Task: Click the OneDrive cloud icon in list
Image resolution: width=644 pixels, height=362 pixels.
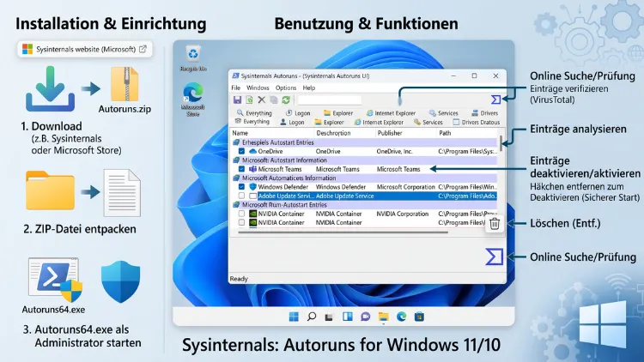Action: [x=253, y=152]
